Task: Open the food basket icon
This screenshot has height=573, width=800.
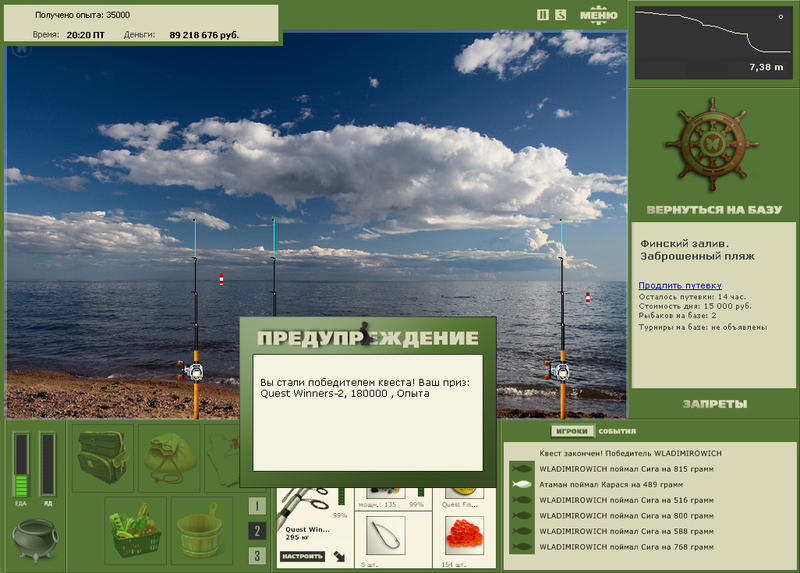Action: (x=136, y=530)
